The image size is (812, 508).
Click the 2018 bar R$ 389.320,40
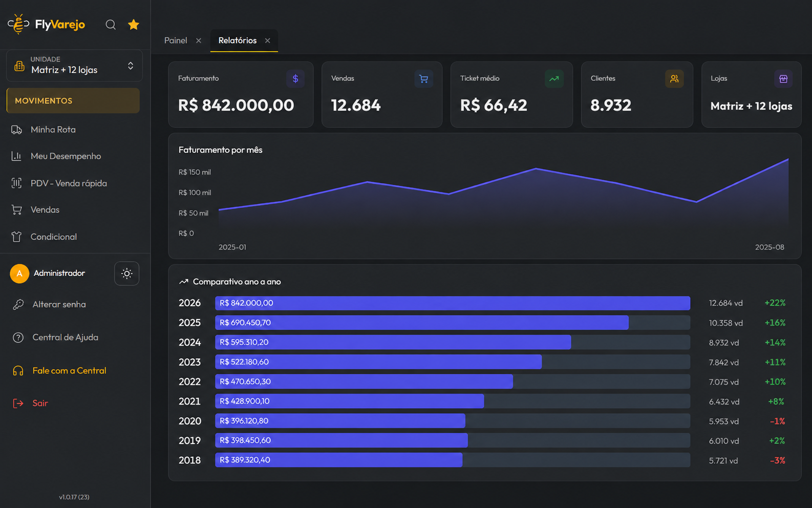[x=339, y=460]
